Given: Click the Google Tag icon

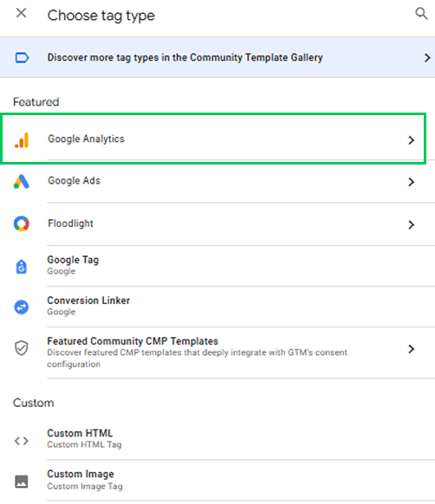Looking at the screenshot, I should (22, 267).
